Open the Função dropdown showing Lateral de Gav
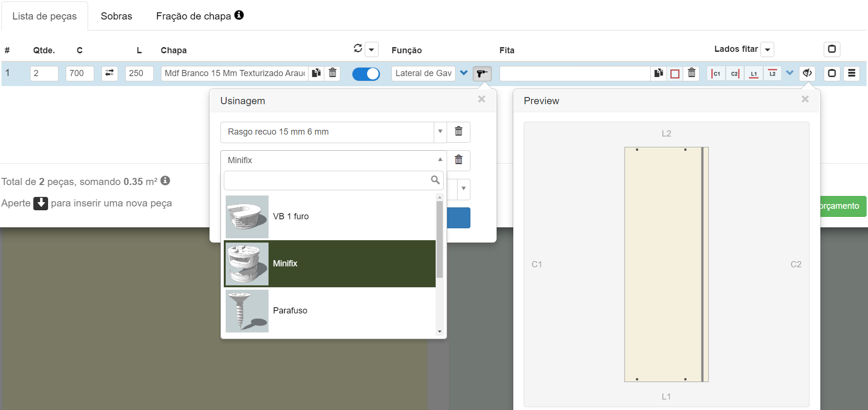868x410 pixels. pyautogui.click(x=464, y=73)
